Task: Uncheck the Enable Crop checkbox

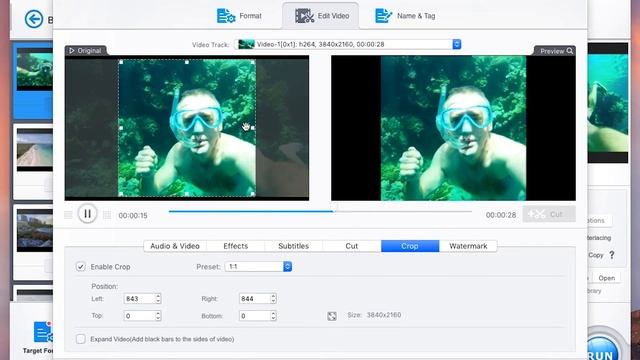Action: 81,267
